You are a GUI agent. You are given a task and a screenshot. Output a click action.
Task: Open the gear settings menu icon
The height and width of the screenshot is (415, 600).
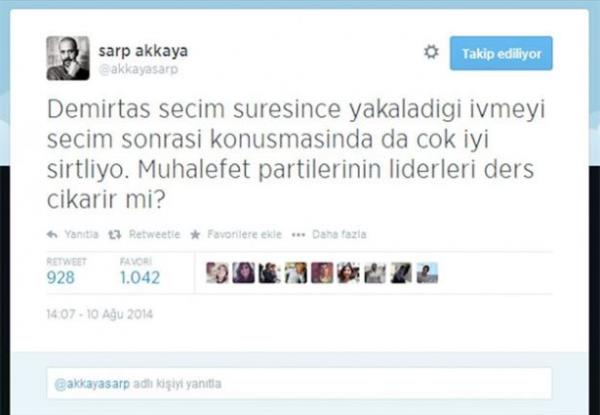coord(431,52)
